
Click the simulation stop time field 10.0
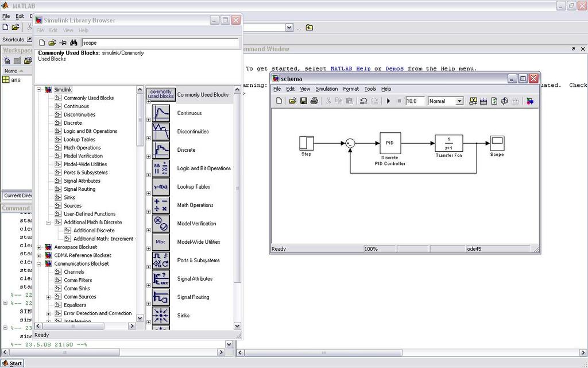pos(415,101)
